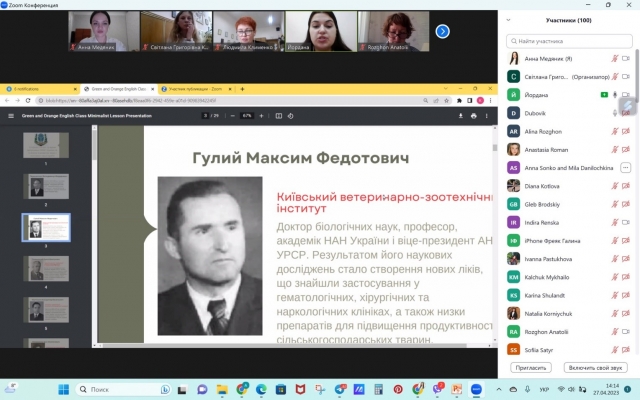Switch input language with the УКР indicator

click(544, 389)
